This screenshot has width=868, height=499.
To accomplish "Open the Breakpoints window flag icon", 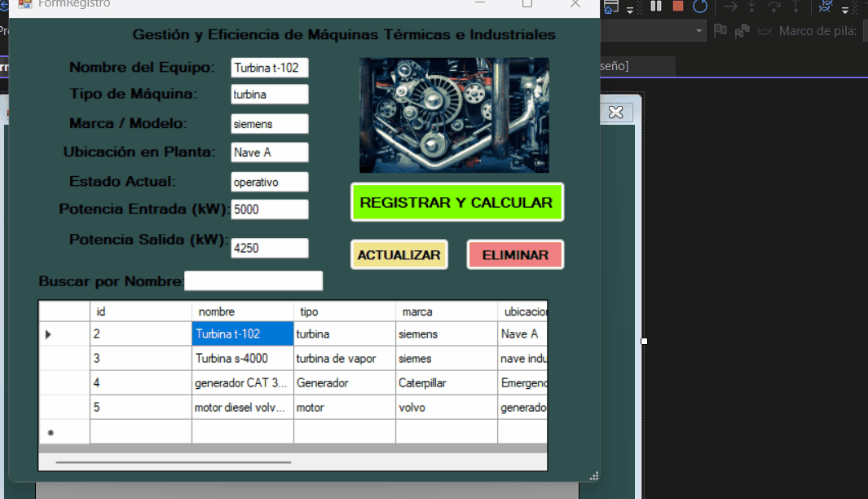I will [742, 29].
